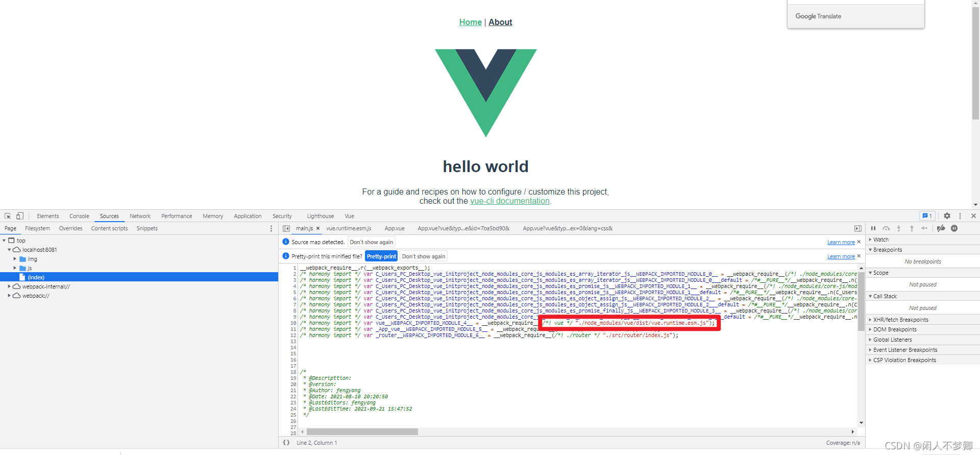This screenshot has width=980, height=455.
Task: Collapse the localhost:8081 tree node
Action: [9, 250]
